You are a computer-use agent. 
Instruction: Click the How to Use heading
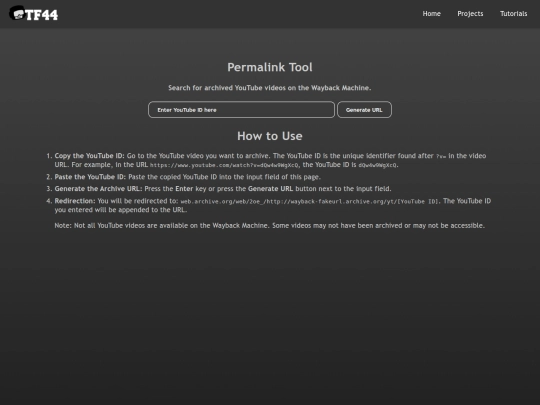coord(270,136)
